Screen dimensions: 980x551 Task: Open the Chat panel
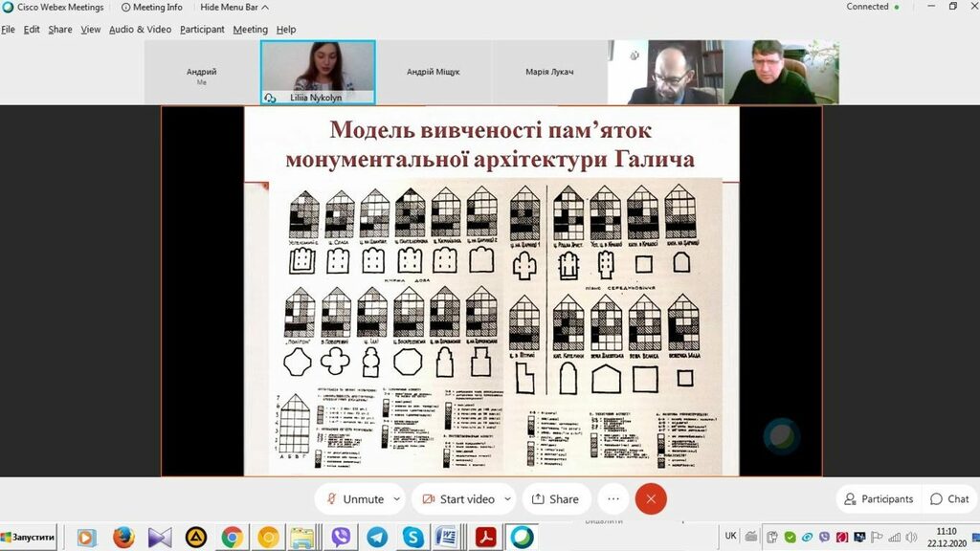click(x=948, y=498)
